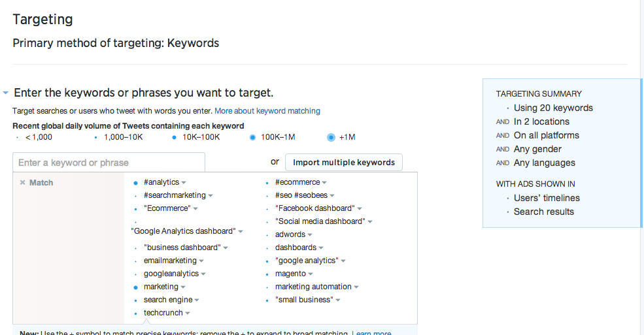Screen dimensions: 644x335
Task: Click the volume dot next to techcrunch
Action: [135, 313]
